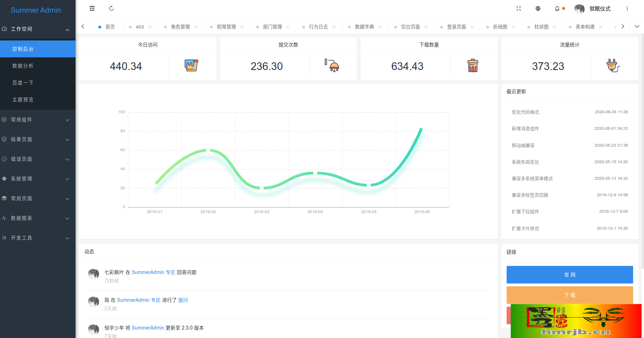644x338 pixels.
Task: Click the blue 官网 button
Action: pyautogui.click(x=570, y=275)
